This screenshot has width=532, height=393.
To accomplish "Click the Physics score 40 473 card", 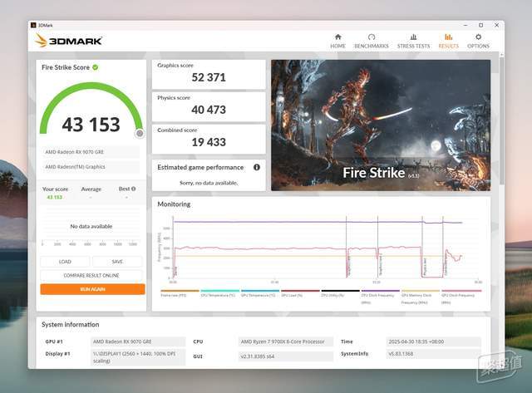I will click(x=209, y=107).
